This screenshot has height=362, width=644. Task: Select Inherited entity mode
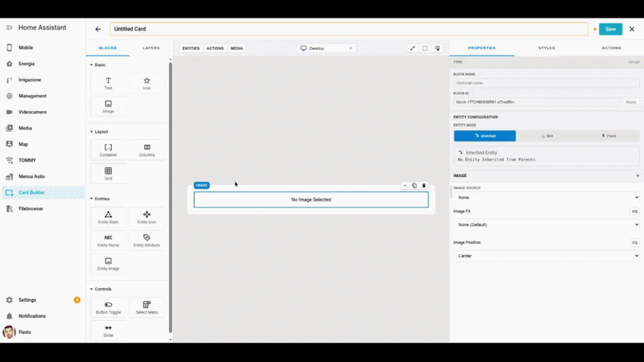485,136
